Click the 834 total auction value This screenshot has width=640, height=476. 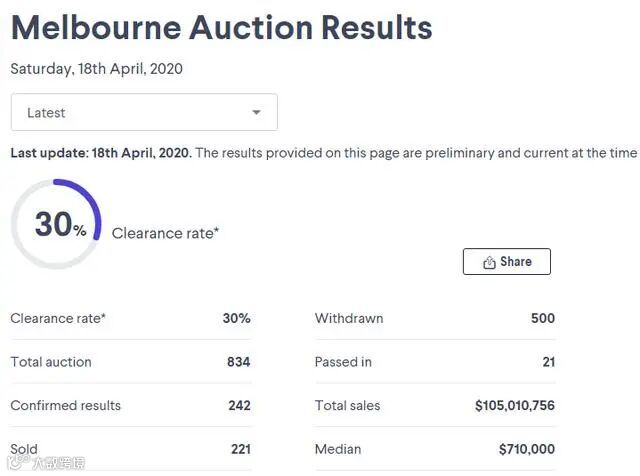tap(239, 362)
